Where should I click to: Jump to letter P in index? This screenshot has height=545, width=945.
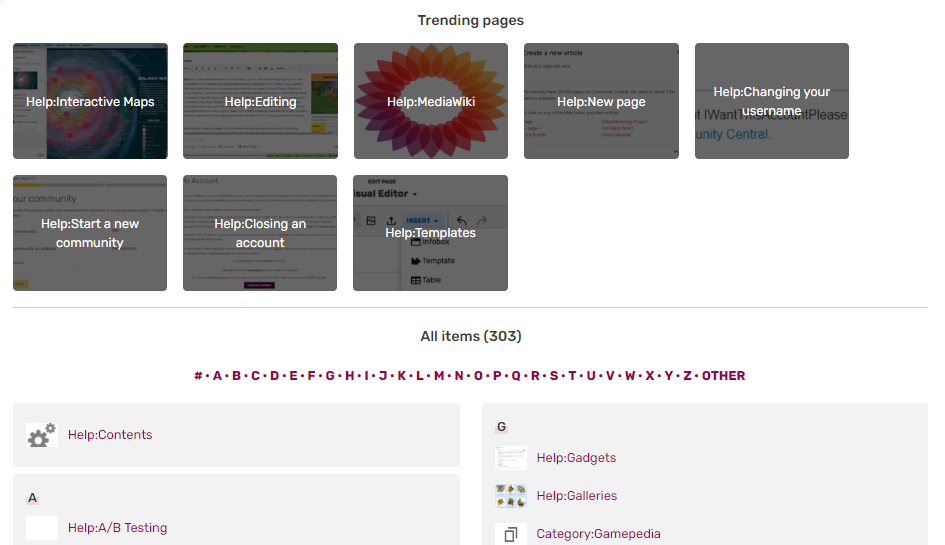click(497, 376)
